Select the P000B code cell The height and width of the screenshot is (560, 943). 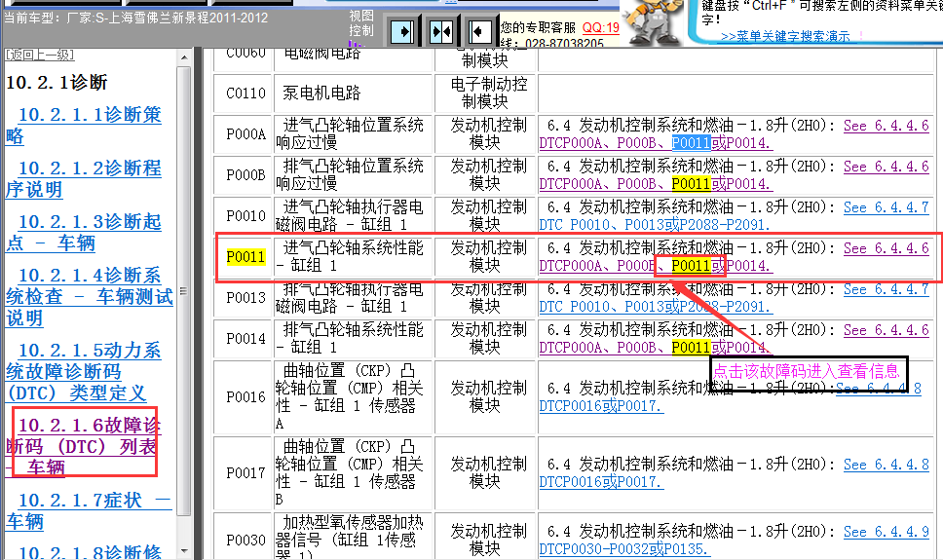245,175
